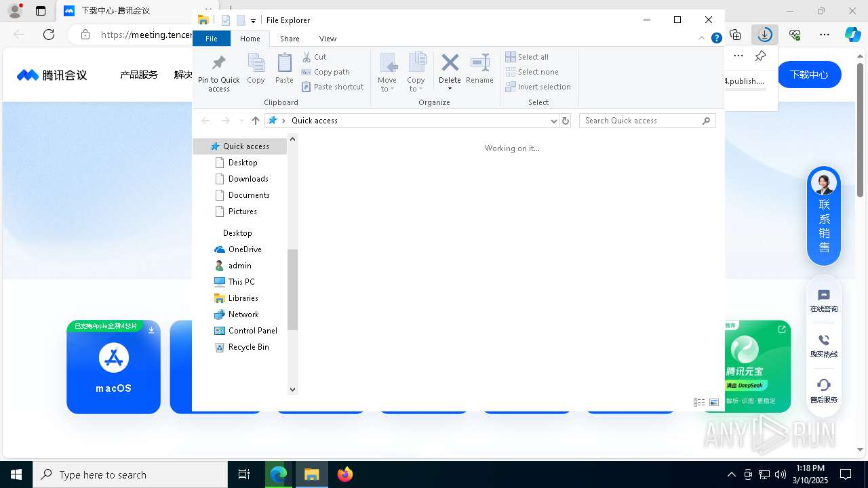Click the Forward navigation arrow in Explorer
Image resolution: width=868 pixels, height=488 pixels.
(x=225, y=121)
